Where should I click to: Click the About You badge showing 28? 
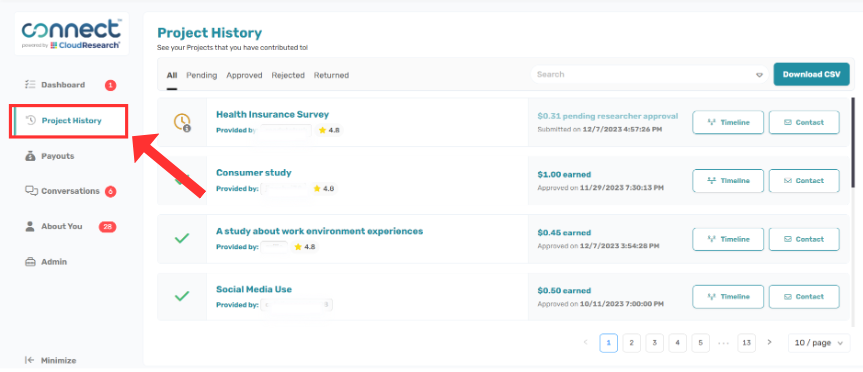(107, 227)
